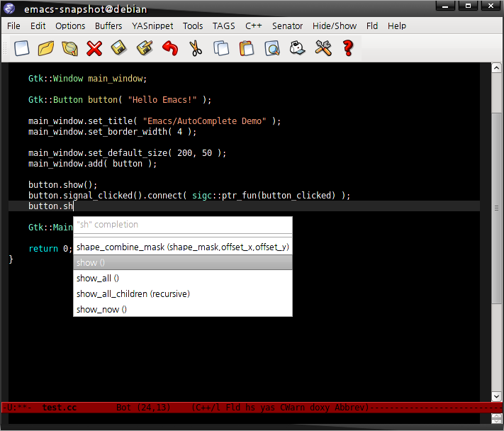Click the Open file folder icon
Viewport: 504px width, 431px height.
pyautogui.click(x=46, y=48)
